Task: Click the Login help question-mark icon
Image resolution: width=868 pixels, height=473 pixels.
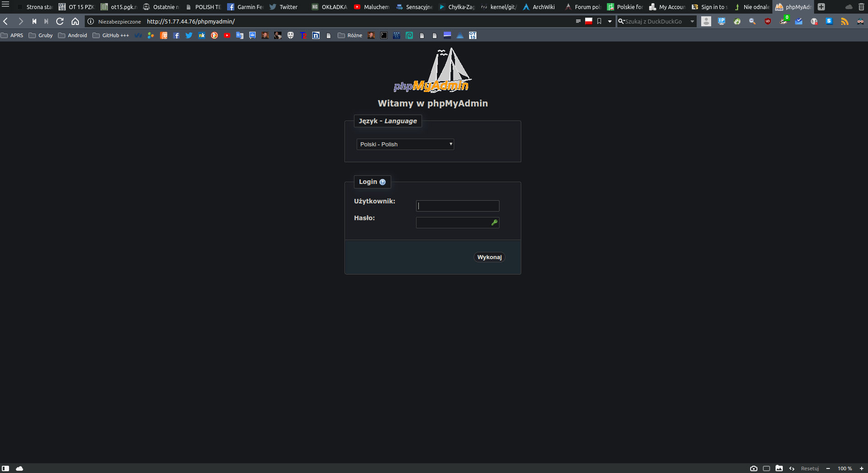Action: [x=383, y=182]
